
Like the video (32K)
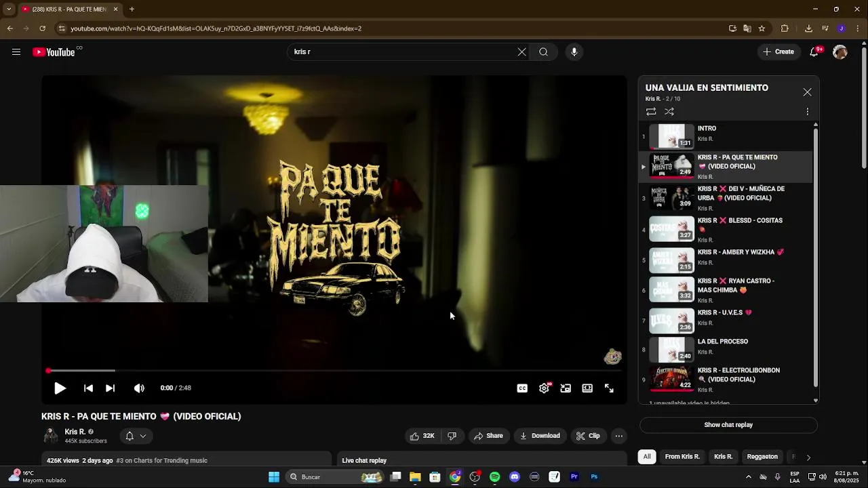coord(422,436)
